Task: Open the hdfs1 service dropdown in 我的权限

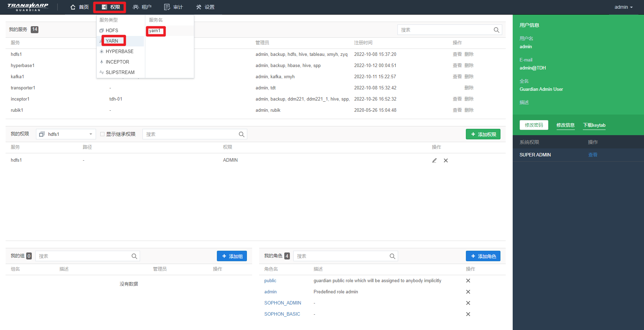Action: [x=66, y=134]
